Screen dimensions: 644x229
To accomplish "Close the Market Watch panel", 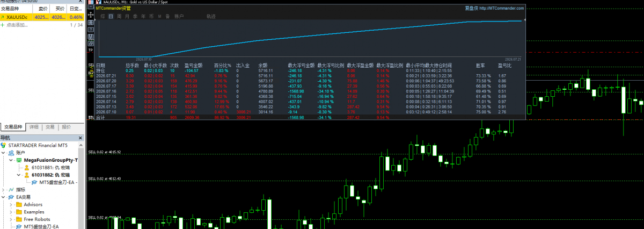I will pyautogui.click(x=81, y=2).
